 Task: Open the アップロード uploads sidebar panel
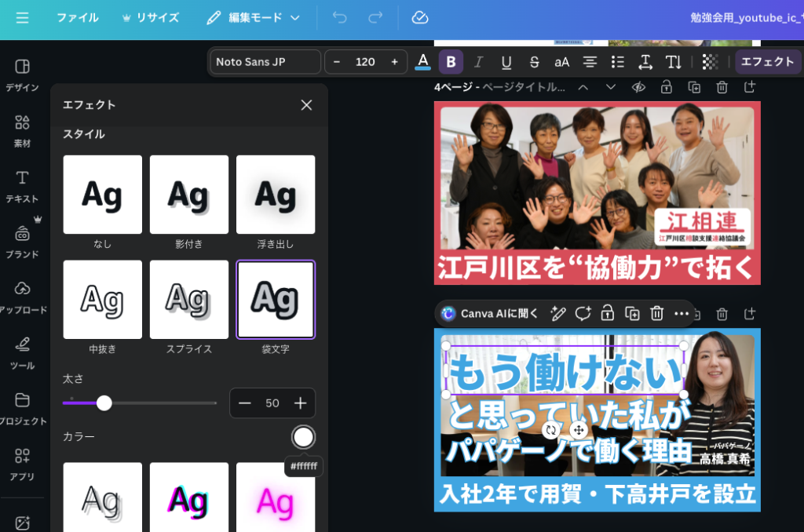[x=22, y=297]
